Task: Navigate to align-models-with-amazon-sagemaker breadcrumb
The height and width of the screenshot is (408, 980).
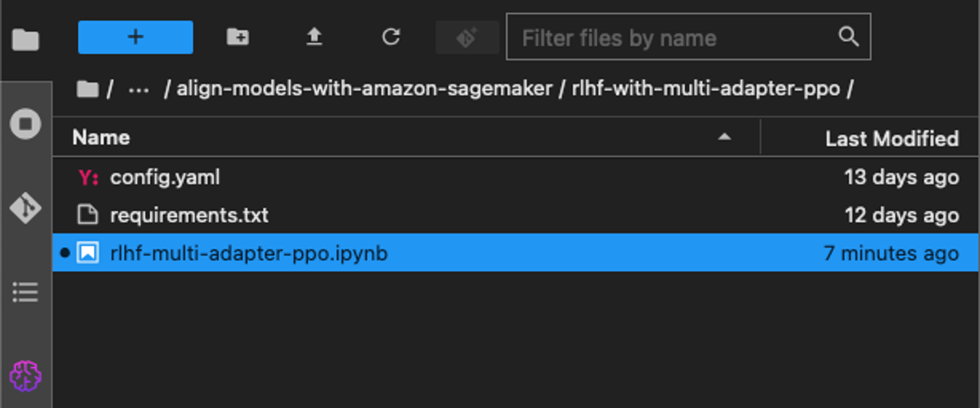Action: click(x=364, y=89)
